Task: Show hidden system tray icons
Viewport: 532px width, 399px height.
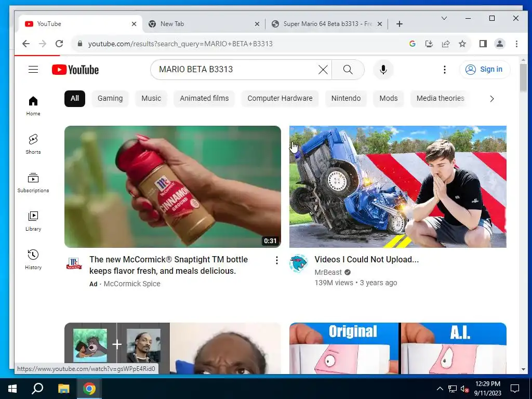Action: pos(440,389)
